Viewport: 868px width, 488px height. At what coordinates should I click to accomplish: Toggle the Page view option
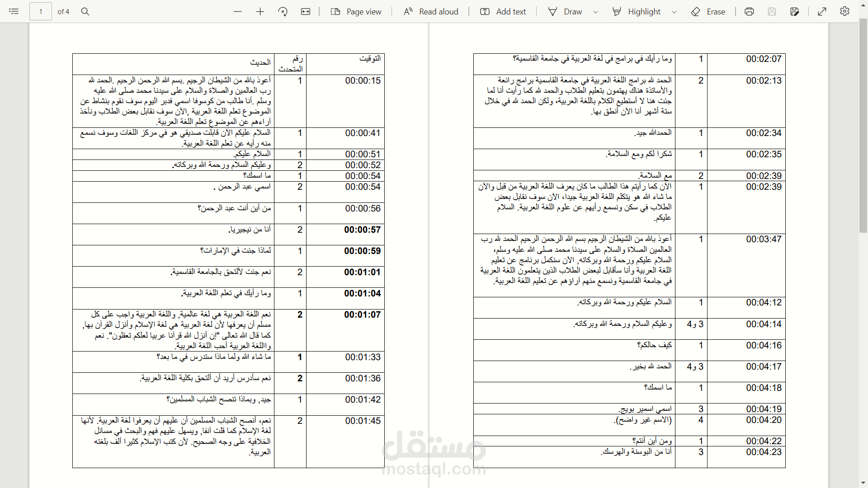[356, 11]
